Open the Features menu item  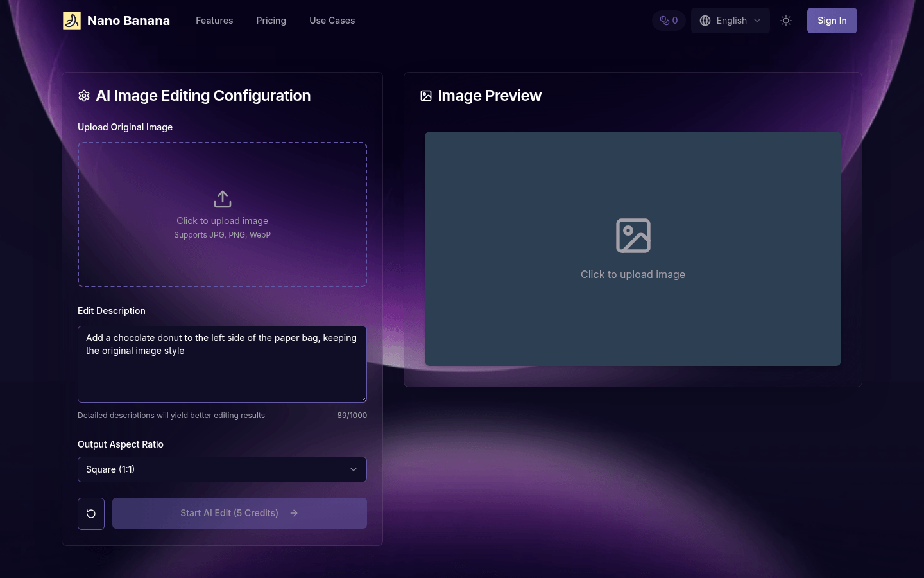214,21
